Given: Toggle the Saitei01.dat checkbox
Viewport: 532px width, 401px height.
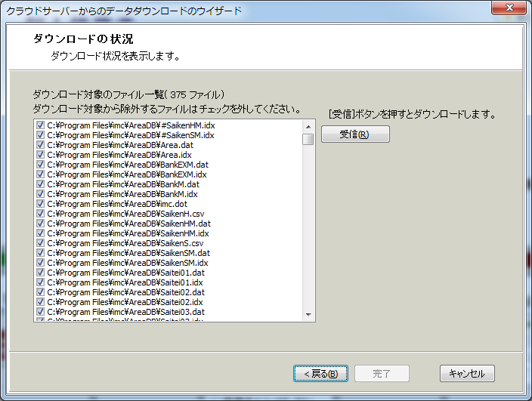Looking at the screenshot, I should point(41,273).
